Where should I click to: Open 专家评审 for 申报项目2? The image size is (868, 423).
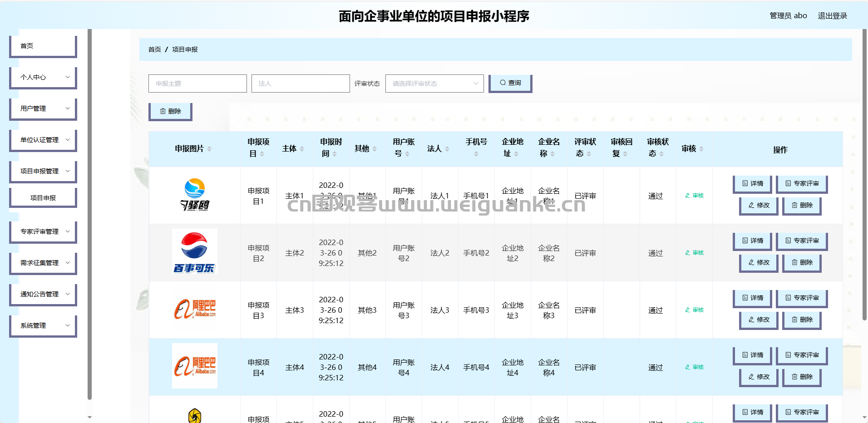tap(802, 241)
